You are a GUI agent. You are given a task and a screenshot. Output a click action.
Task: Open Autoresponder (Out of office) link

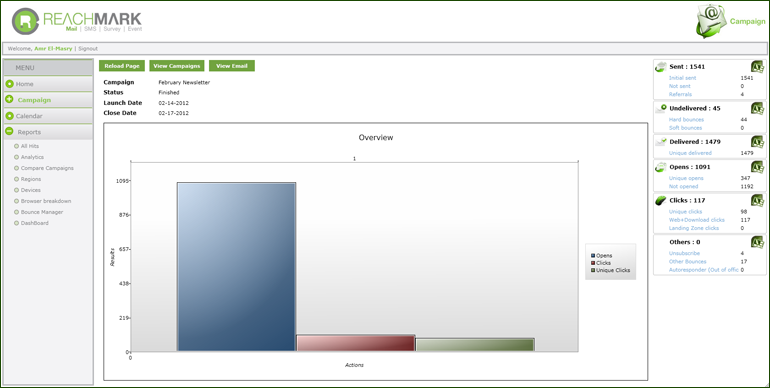coord(704,270)
